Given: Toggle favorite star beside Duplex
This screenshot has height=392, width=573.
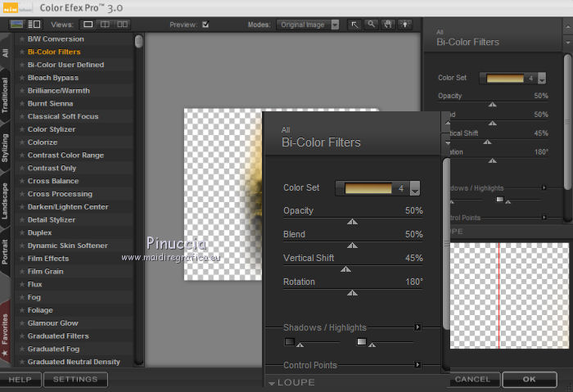Looking at the screenshot, I should pos(22,232).
